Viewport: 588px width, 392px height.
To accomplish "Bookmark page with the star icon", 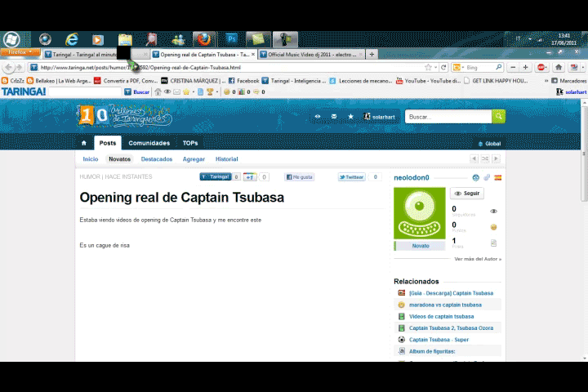I will coord(428,67).
